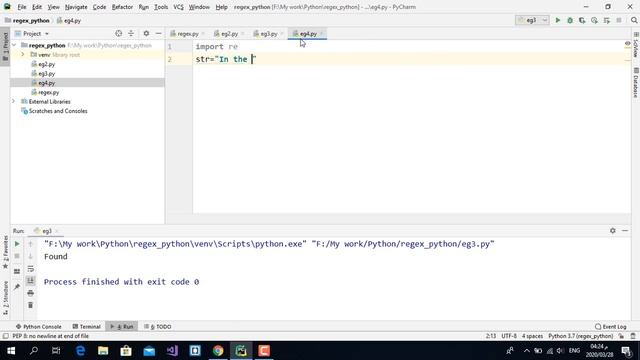Open the profiler run icon
640x360 pixels.
pos(594,20)
